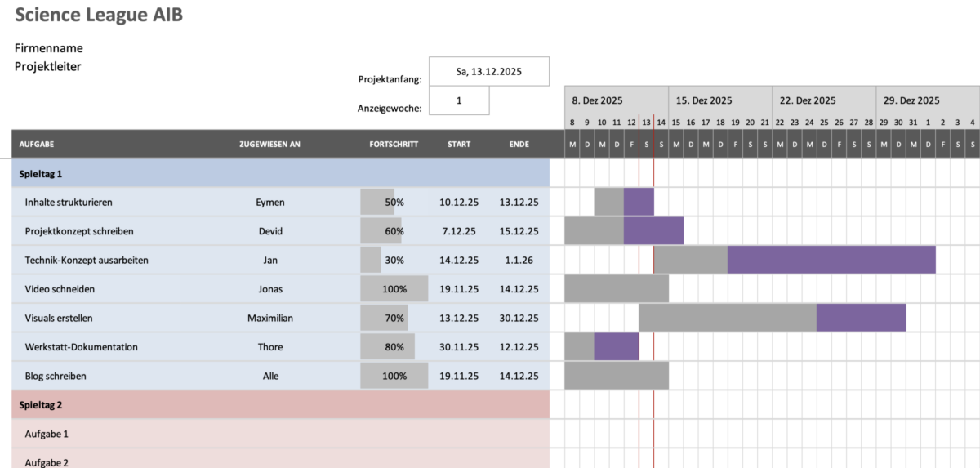This screenshot has width=980, height=468.
Task: Select the Spieltag 1 section row
Action: pyautogui.click(x=280, y=174)
